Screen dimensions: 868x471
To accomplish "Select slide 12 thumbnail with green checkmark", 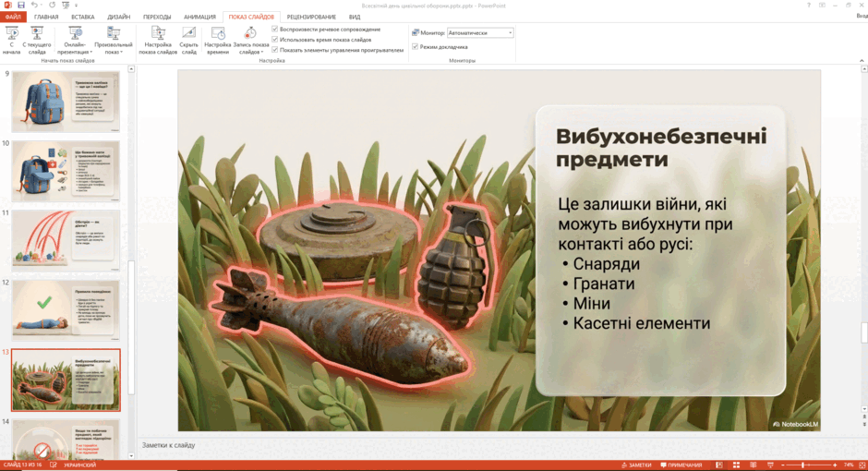I will 66,309.
